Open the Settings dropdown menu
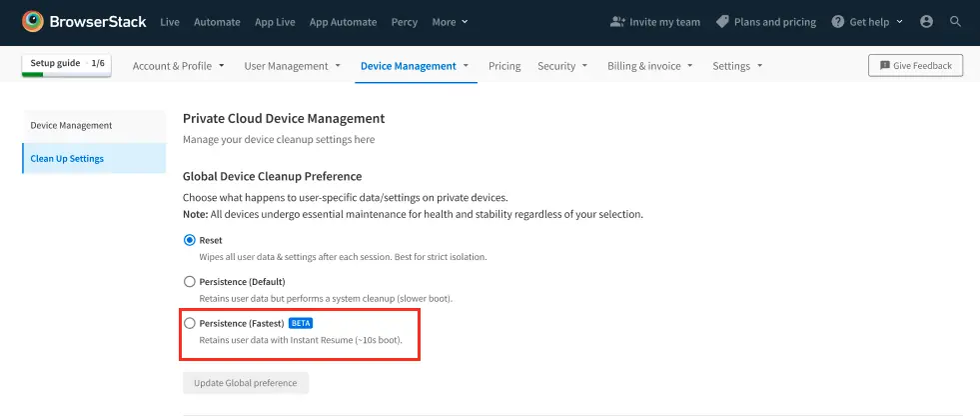 [737, 66]
